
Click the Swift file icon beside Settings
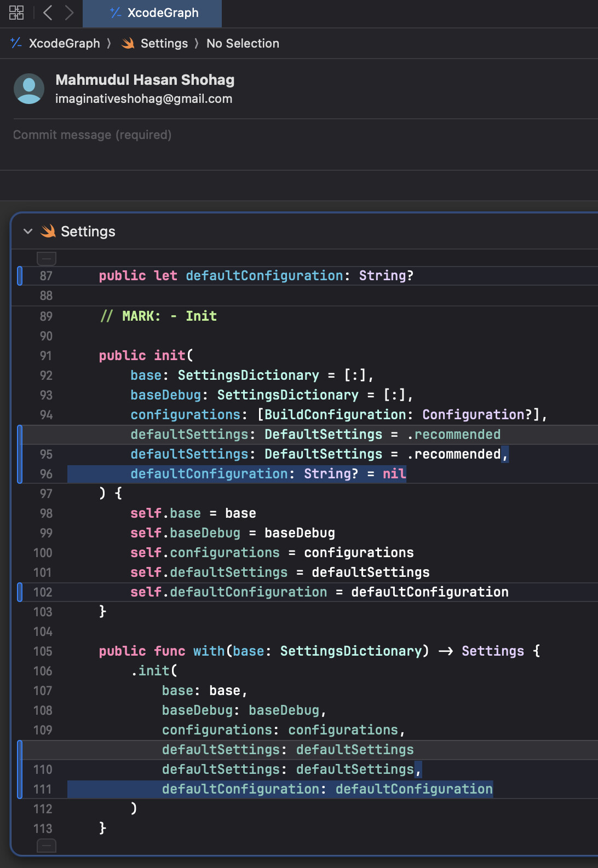(48, 231)
